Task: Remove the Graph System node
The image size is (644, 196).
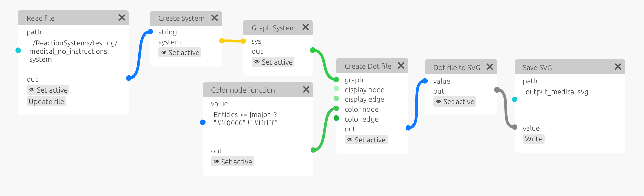Action: click(306, 27)
